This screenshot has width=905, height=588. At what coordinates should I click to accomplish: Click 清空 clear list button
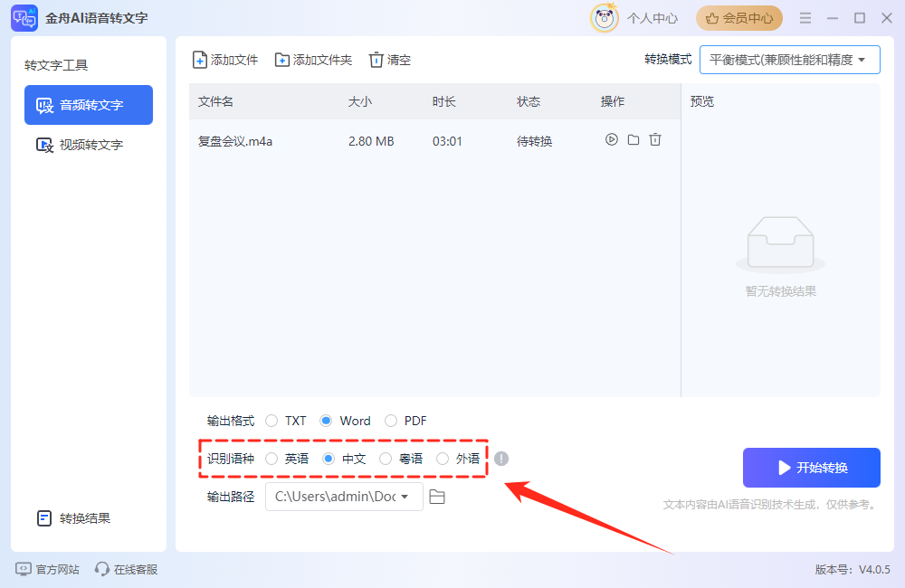[390, 60]
